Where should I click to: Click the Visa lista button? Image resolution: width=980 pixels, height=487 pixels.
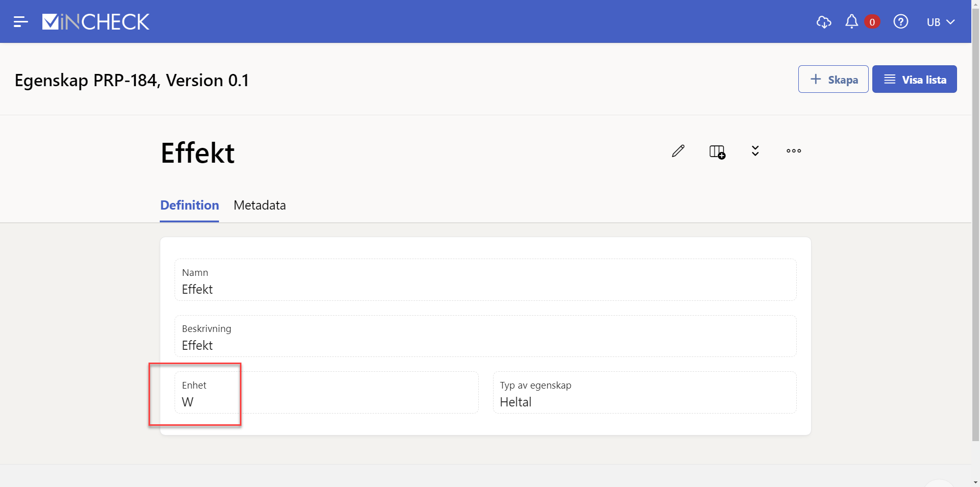[914, 80]
